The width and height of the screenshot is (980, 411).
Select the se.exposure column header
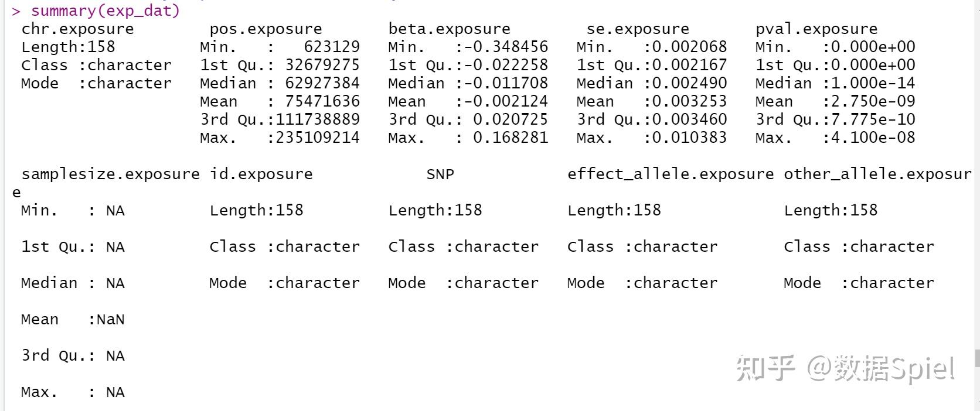[638, 29]
